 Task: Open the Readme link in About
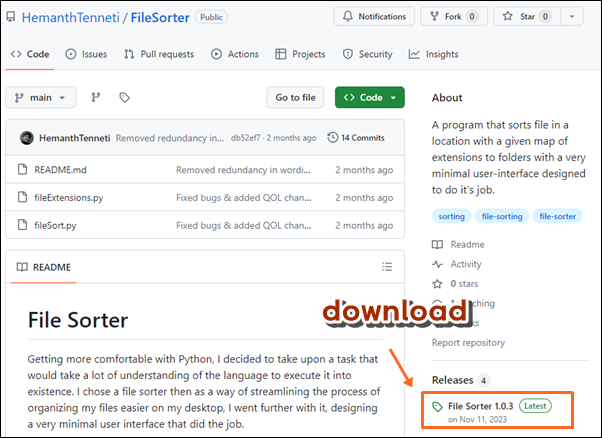pyautogui.click(x=458, y=245)
